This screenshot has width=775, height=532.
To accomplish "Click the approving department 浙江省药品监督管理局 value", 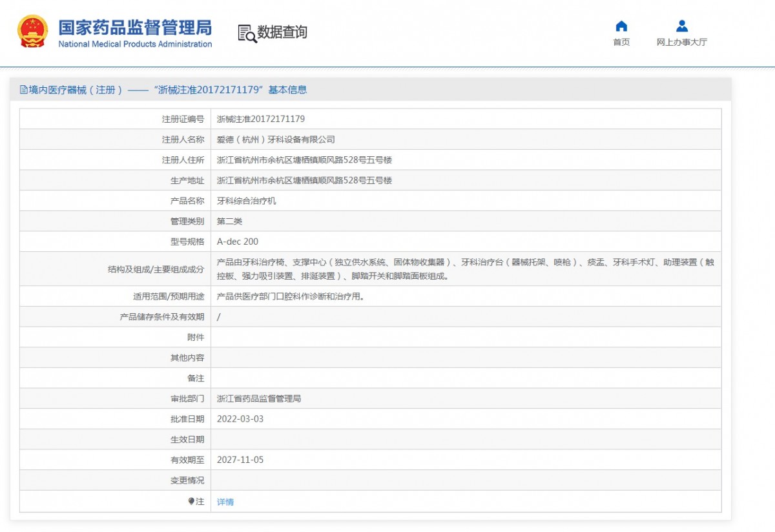I will (x=259, y=399).
